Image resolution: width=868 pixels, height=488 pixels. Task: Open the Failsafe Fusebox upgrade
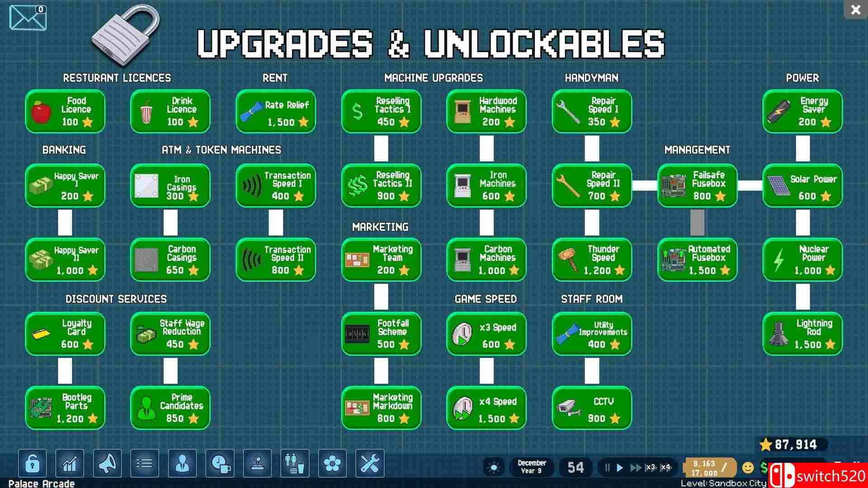[x=698, y=185]
